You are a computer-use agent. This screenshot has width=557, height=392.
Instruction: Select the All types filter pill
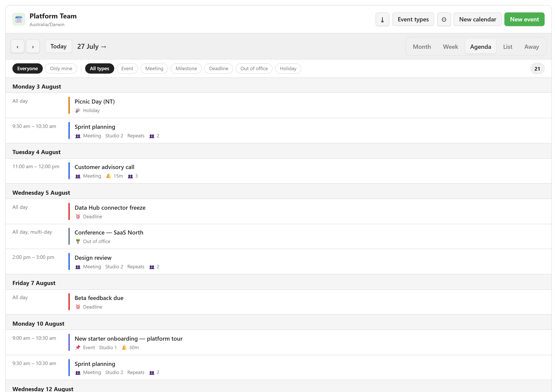tap(99, 68)
